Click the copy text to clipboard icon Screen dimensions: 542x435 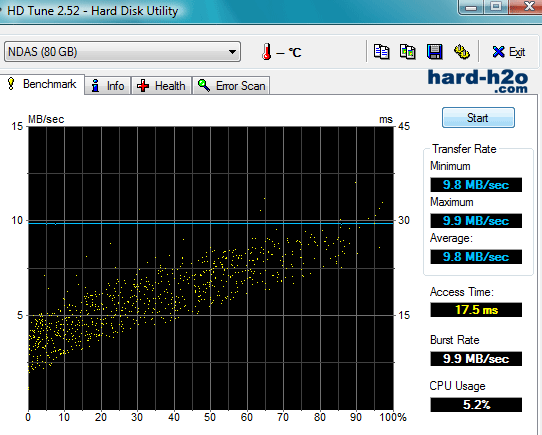tap(382, 52)
